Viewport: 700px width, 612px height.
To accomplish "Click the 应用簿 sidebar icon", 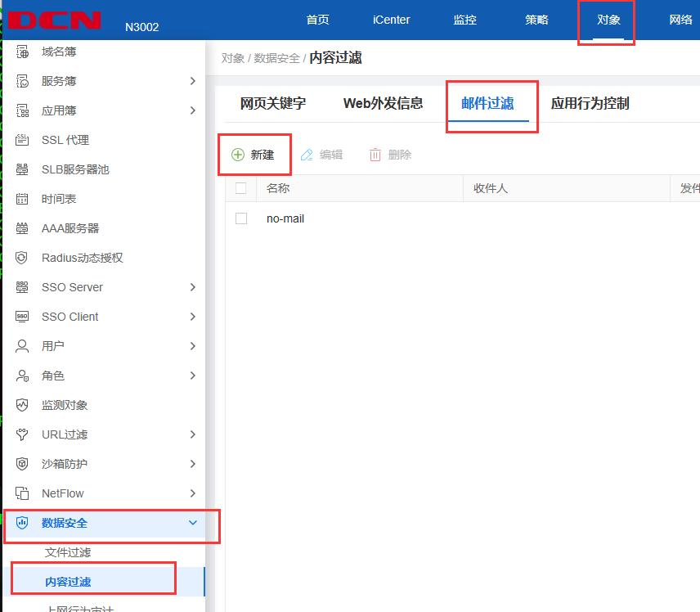I will tap(22, 110).
